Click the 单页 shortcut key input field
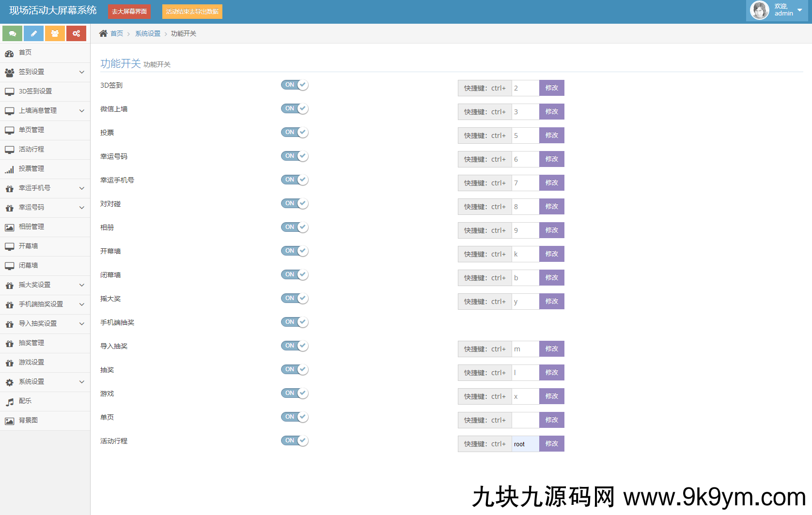Viewport: 812px width, 515px height. coord(525,420)
